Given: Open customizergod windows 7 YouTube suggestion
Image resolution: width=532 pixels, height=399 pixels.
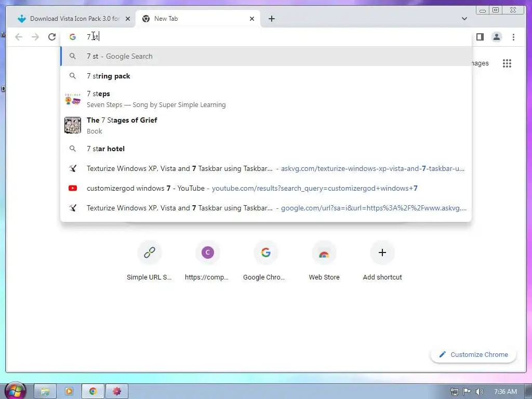Looking at the screenshot, I should coord(266,188).
